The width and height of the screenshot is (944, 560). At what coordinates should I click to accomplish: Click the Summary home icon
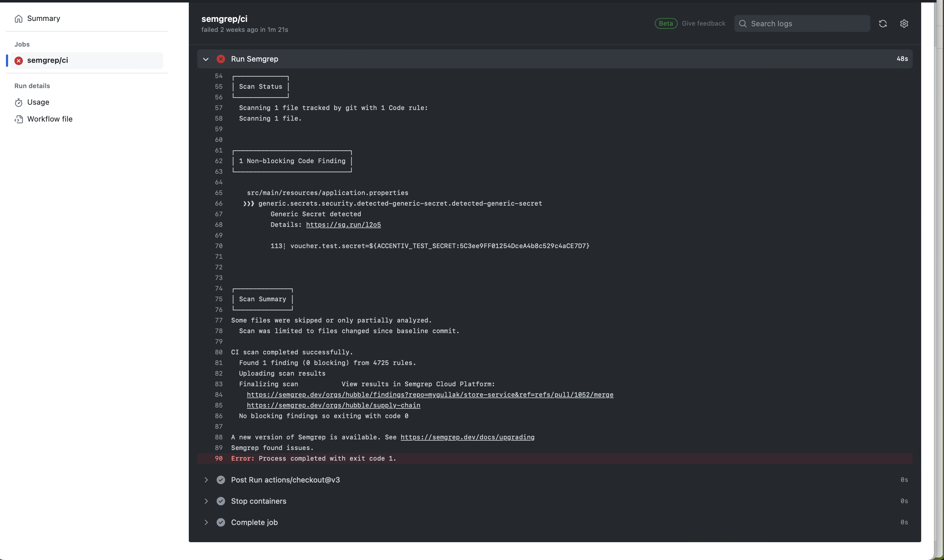[x=19, y=18]
